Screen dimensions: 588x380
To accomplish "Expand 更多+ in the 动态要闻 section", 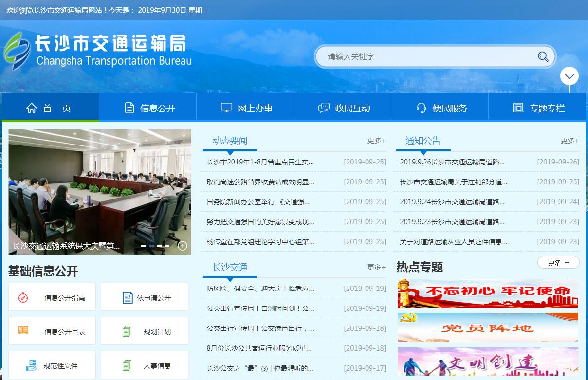I will [x=376, y=141].
